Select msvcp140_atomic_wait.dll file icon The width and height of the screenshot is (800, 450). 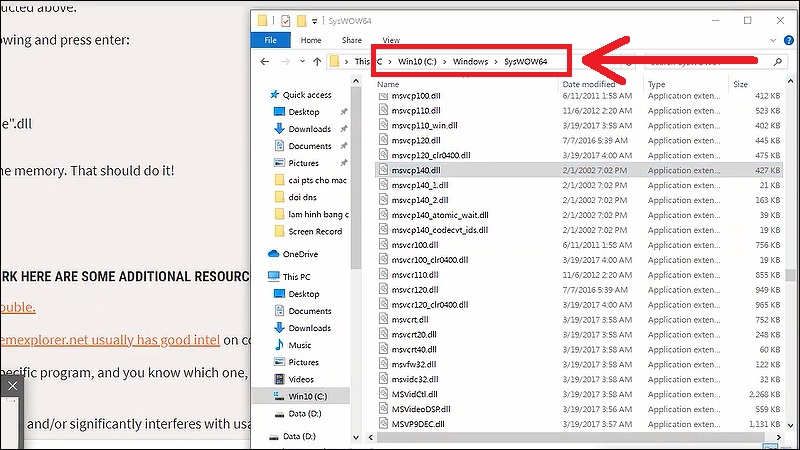384,215
